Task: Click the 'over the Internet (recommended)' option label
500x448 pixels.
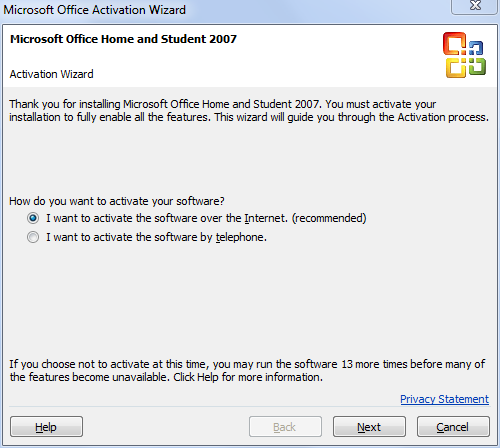Action: (x=206, y=218)
